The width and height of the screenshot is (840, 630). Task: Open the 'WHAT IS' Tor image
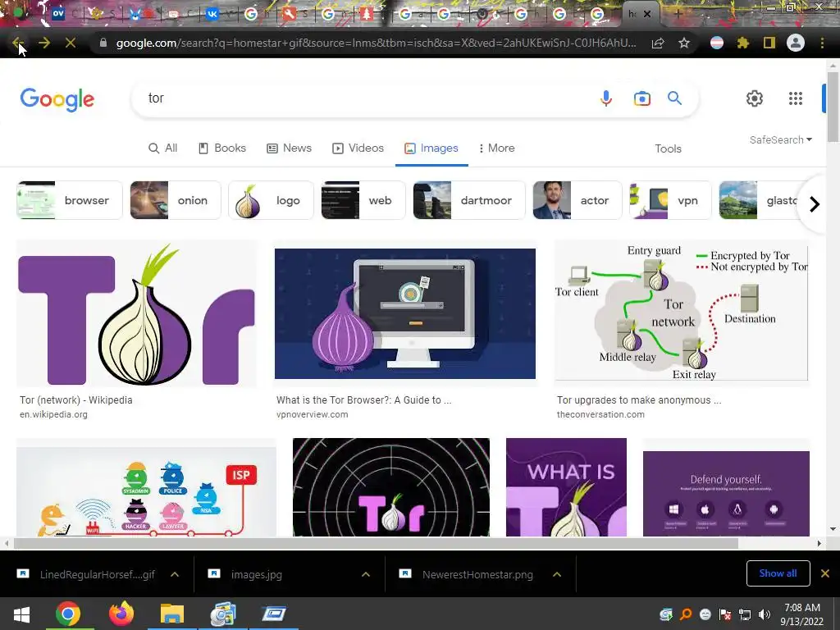pyautogui.click(x=566, y=487)
